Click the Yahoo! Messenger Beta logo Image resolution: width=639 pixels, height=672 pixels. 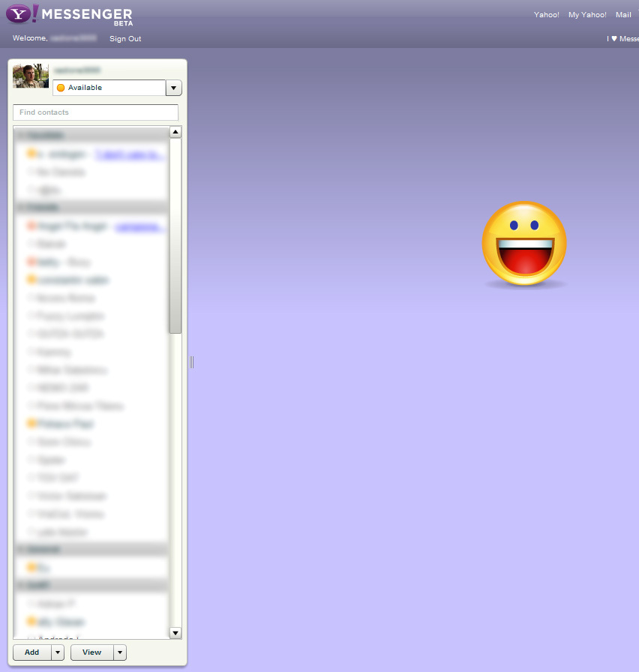point(70,15)
